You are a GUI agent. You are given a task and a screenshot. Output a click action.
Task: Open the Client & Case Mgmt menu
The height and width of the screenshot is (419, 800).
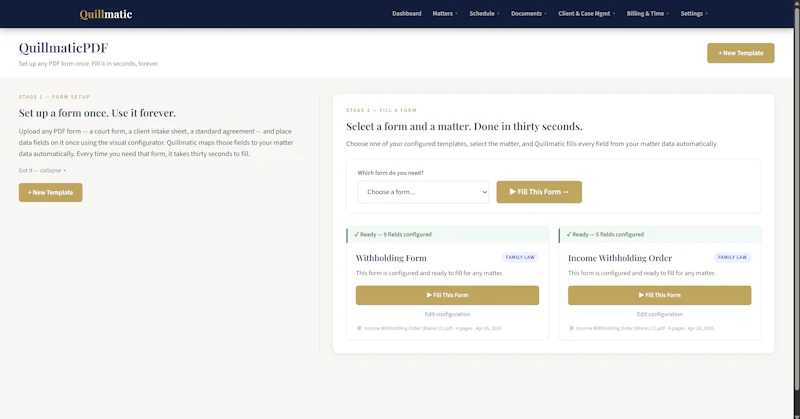pyautogui.click(x=587, y=14)
